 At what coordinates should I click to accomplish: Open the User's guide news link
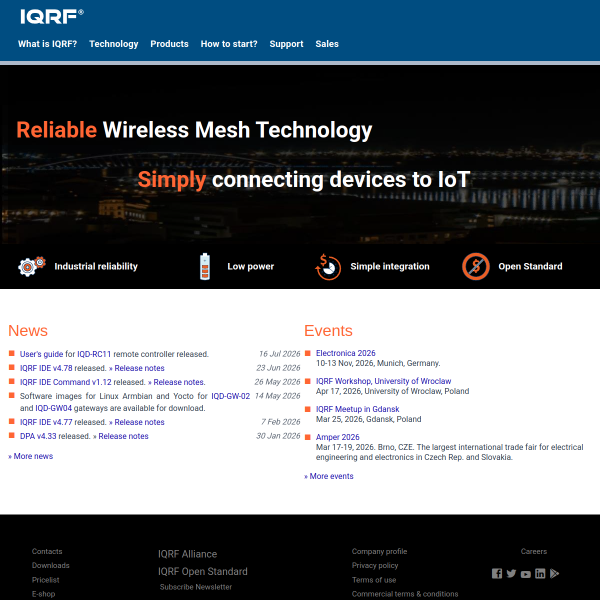41,354
